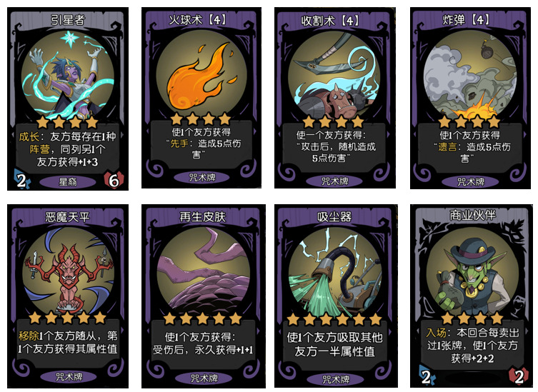
Task: Click the 火球术【4】 card title
Action: click(198, 19)
